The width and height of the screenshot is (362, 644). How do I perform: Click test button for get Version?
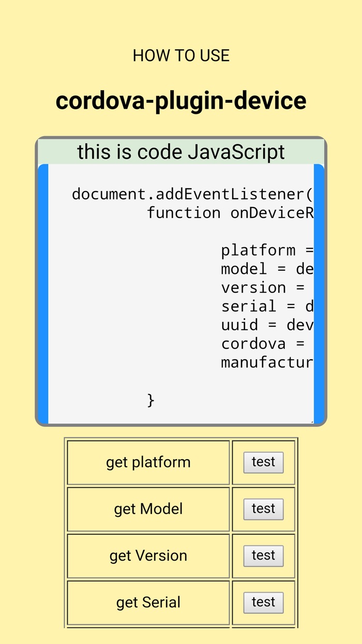(263, 555)
